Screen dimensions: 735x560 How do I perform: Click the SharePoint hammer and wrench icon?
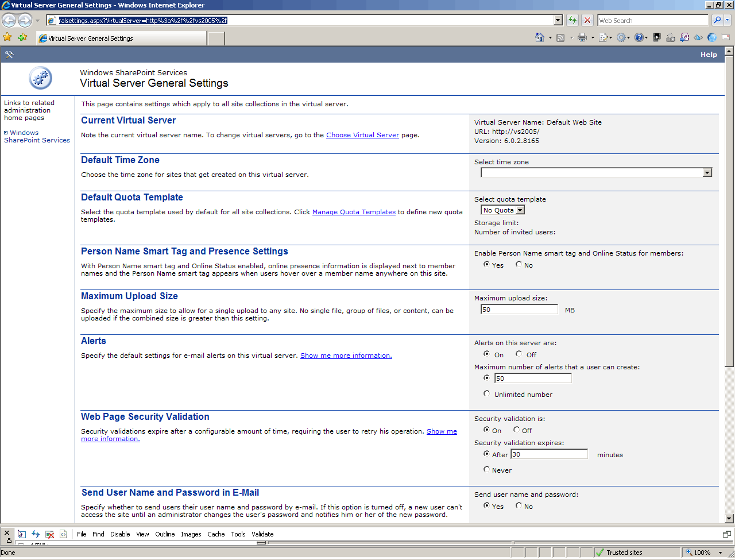pyautogui.click(x=9, y=55)
